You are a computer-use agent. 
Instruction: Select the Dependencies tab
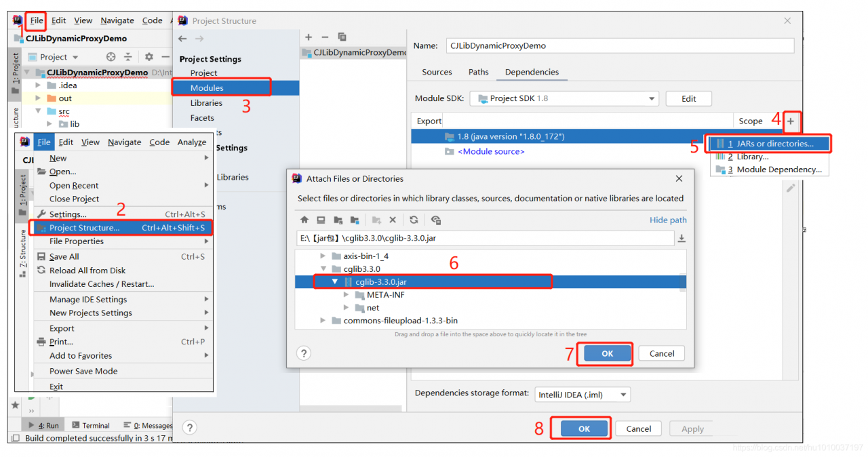click(x=532, y=72)
